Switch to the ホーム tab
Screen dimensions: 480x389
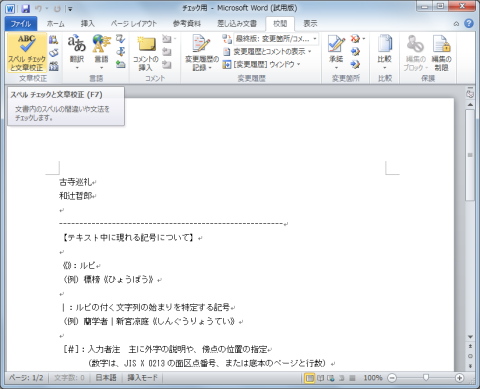56,24
